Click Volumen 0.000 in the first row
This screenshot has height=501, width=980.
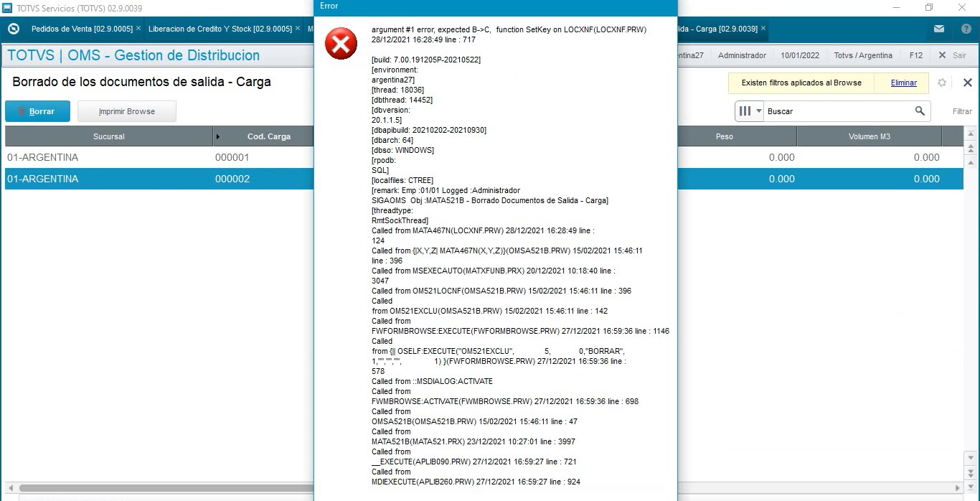(x=926, y=157)
